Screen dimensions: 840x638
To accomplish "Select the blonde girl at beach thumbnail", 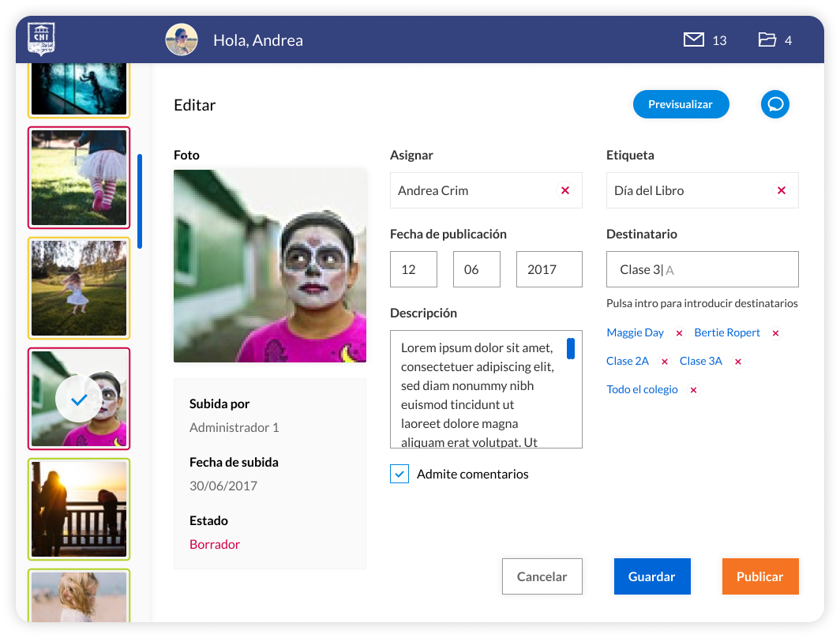I will [79, 595].
